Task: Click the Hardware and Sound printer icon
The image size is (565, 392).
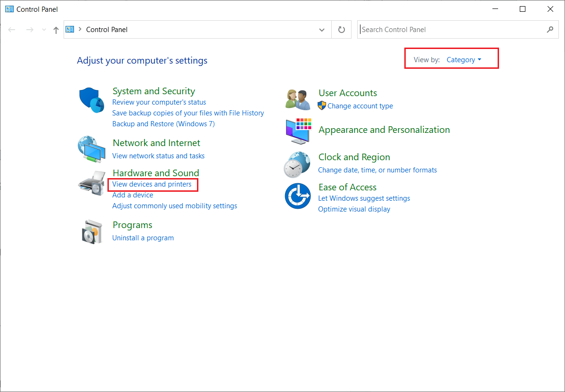Action: (x=91, y=183)
